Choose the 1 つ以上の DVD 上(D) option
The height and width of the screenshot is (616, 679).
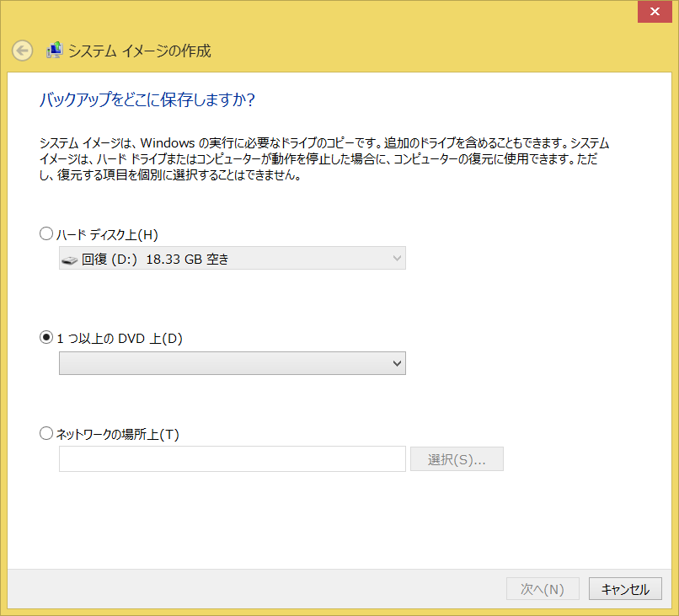pos(46,338)
